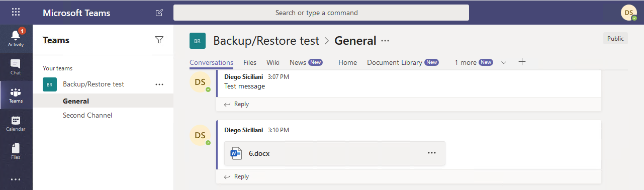
Task: Open Calendar from the left rail
Action: pyautogui.click(x=16, y=123)
